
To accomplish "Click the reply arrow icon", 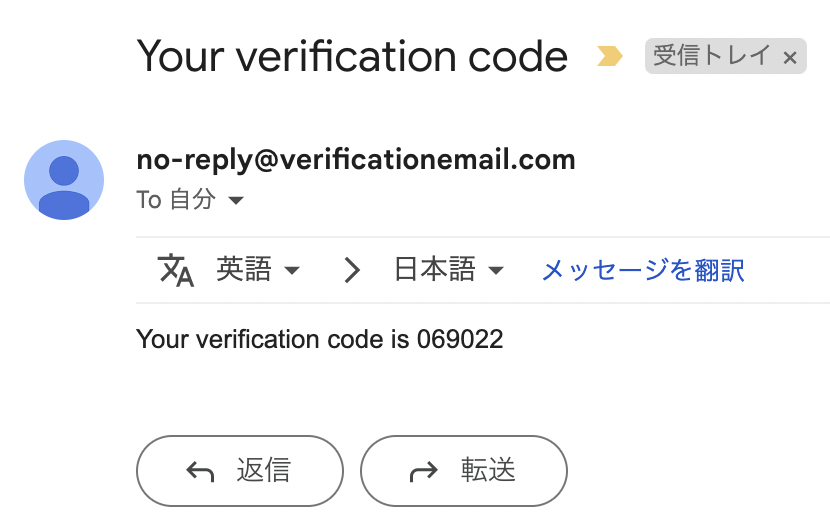I will click(x=200, y=471).
